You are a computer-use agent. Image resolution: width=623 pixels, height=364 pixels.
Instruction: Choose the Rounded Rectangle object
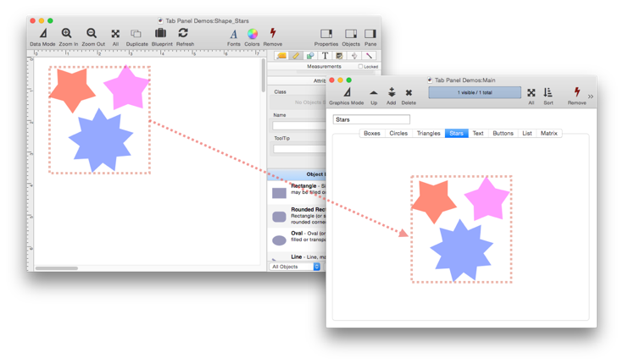pos(297,217)
